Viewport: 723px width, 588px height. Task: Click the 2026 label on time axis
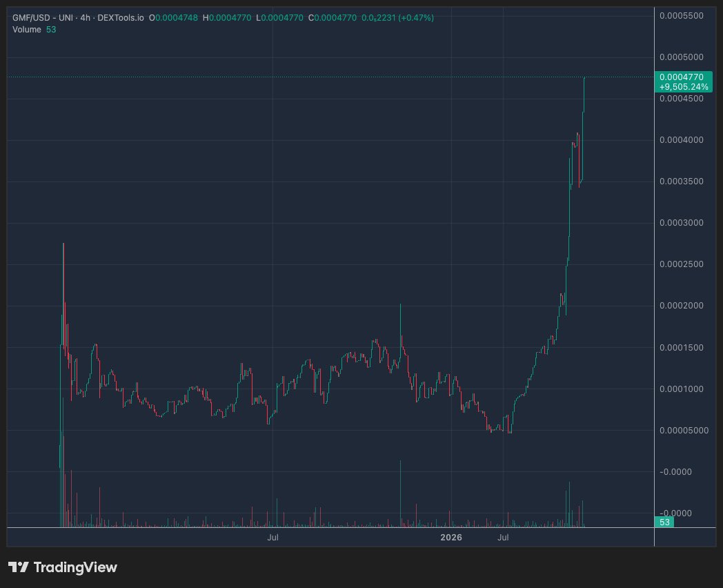[451, 537]
